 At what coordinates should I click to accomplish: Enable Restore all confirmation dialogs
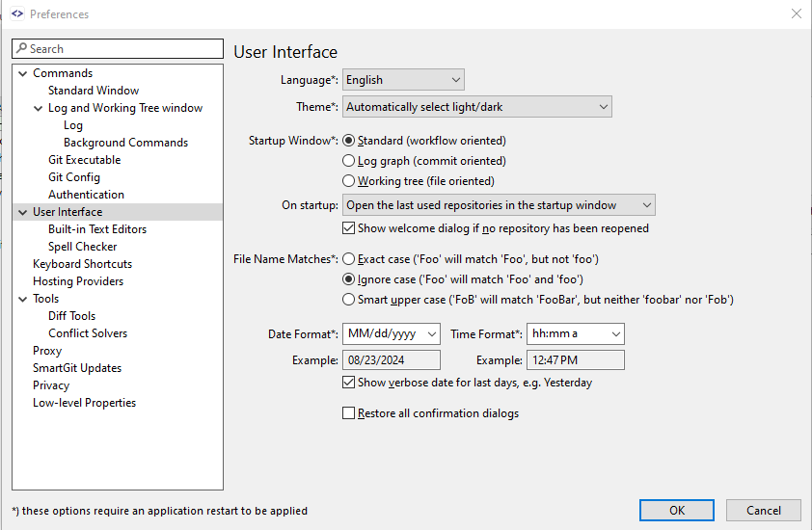click(x=349, y=413)
